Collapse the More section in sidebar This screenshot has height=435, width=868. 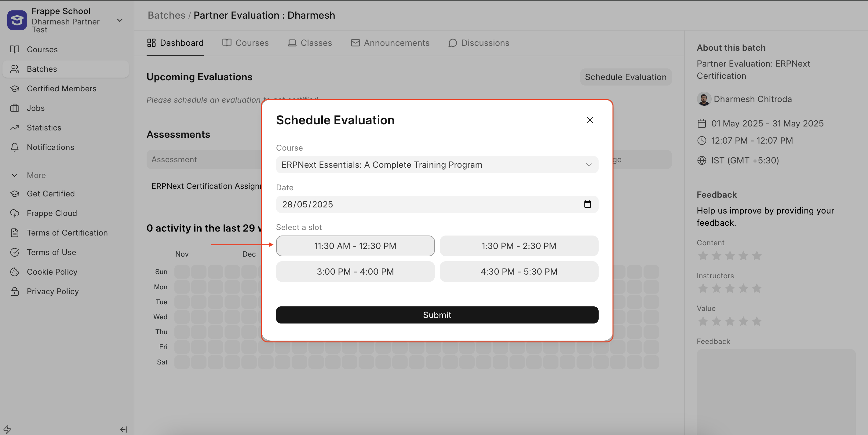tap(29, 175)
